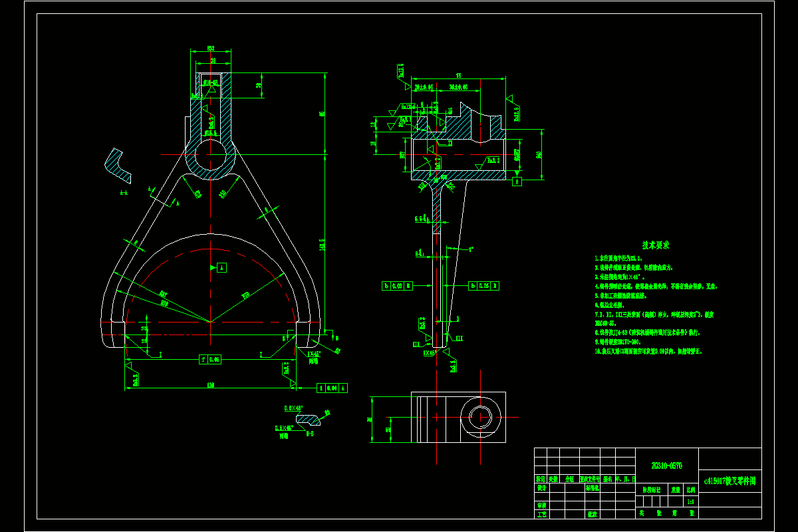This screenshot has width=798, height=532.
Task: Click the 0.04 A tolerance frame below front view
Action: pyautogui.click(x=332, y=388)
